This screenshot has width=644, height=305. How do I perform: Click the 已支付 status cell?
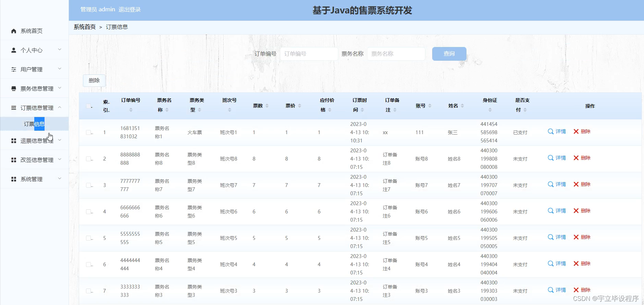520,132
